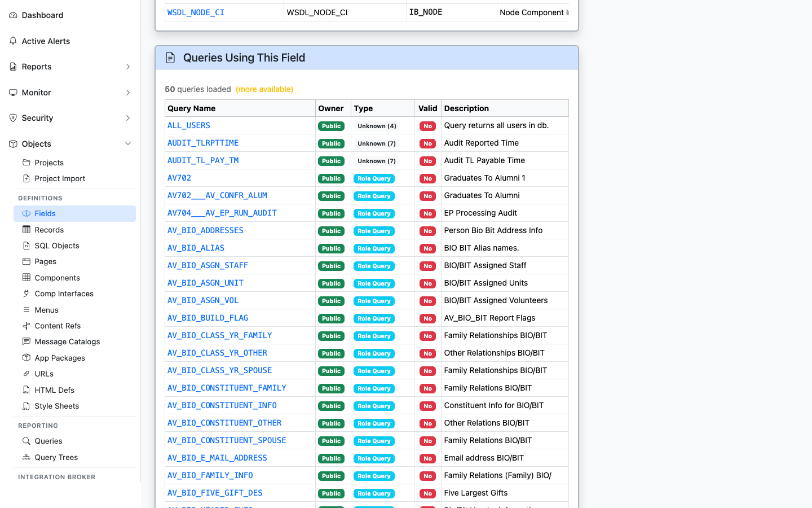Click the Menus list icon

[27, 310]
